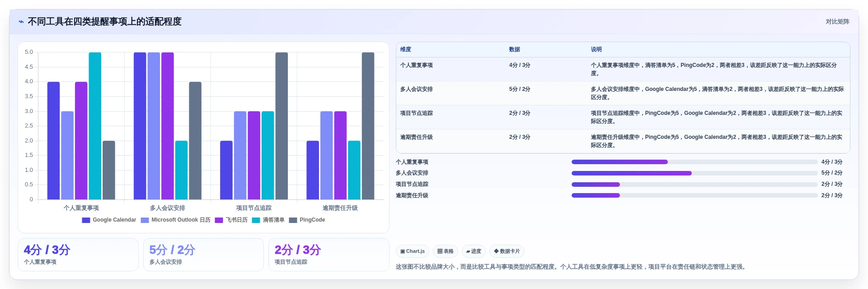Click the 表格 tag chip

pos(446,251)
